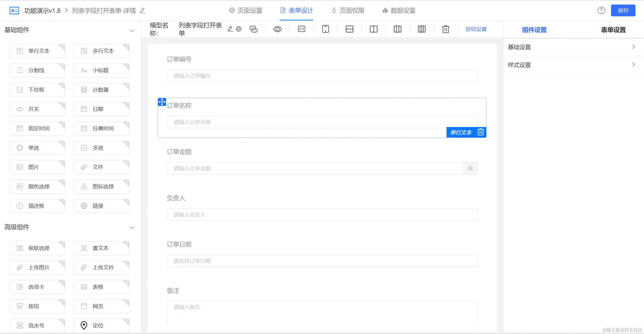Delete the selected 订单名称 field via trash icon
This screenshot has height=334, width=644.
coord(480,132)
